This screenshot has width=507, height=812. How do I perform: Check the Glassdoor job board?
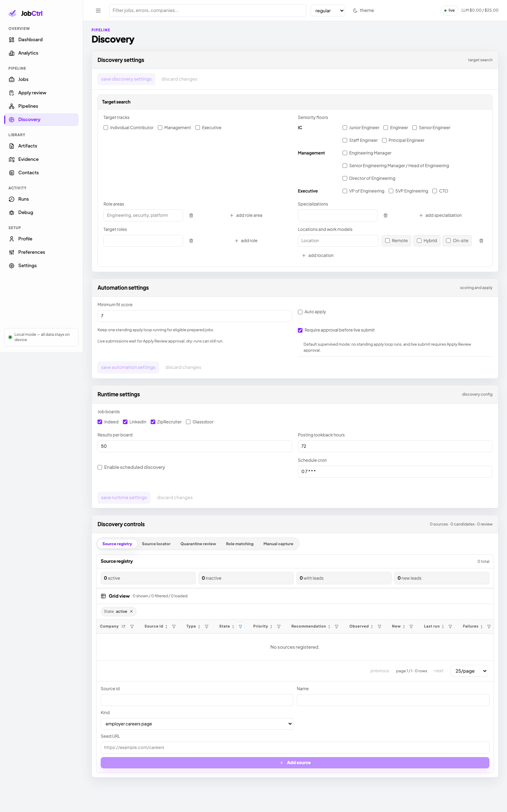coord(188,422)
